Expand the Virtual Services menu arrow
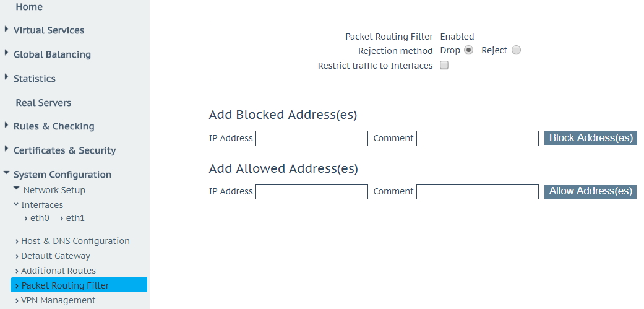This screenshot has width=644, height=309. 6,28
